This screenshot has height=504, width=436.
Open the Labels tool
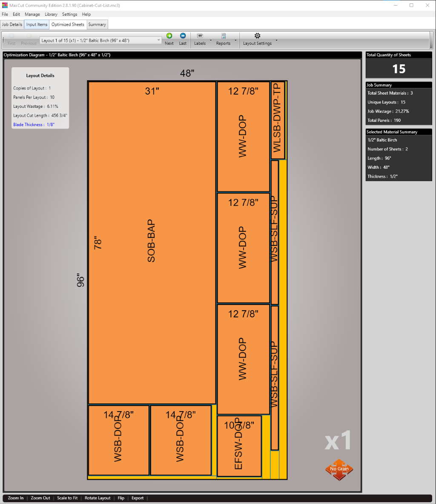pos(200,39)
